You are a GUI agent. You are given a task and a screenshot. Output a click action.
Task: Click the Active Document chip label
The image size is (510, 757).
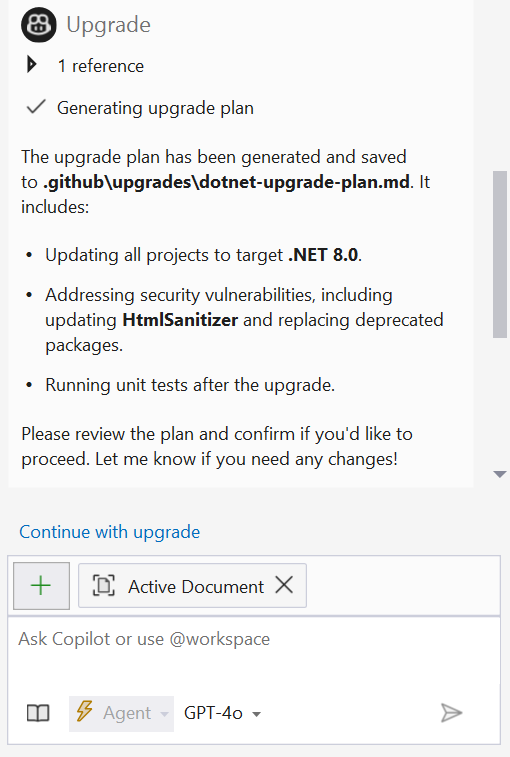(196, 587)
